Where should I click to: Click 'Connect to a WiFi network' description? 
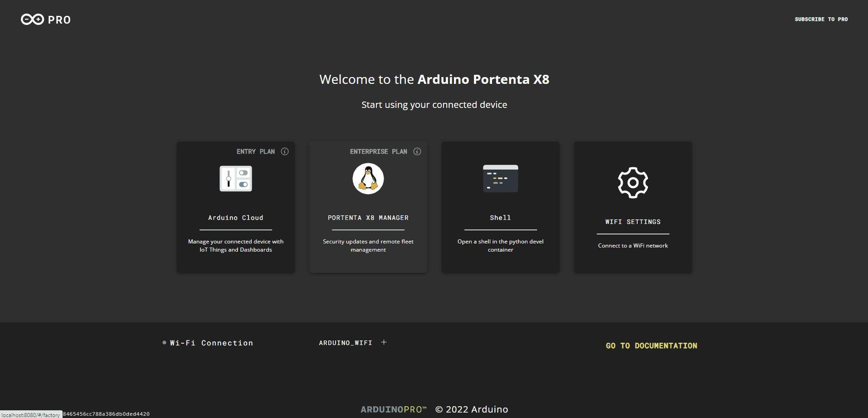click(x=633, y=246)
